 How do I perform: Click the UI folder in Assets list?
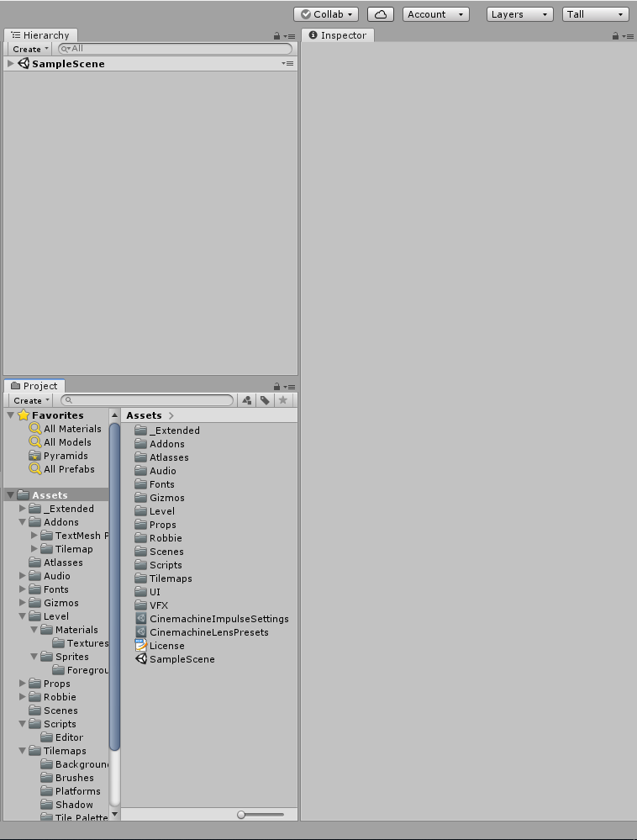[148, 591]
